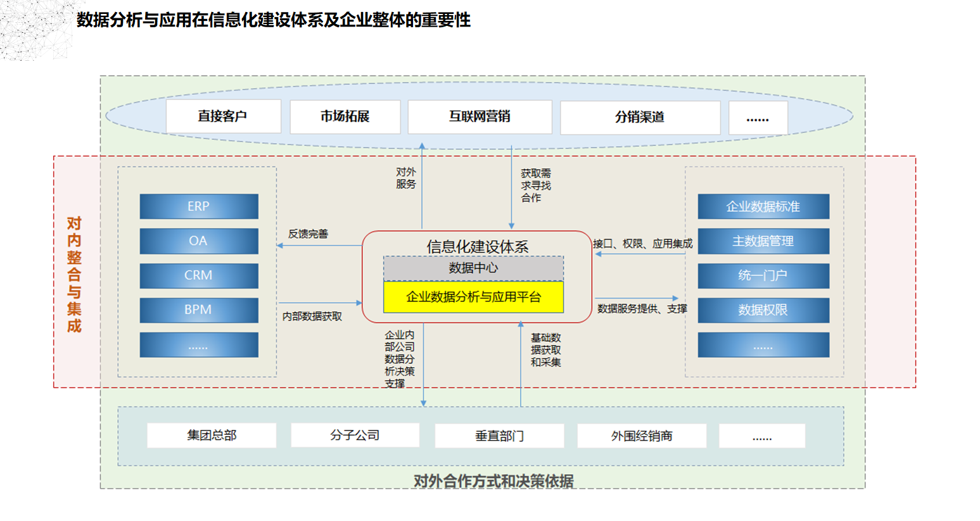980x521 pixels.
Task: Select the 外围经销商 box
Action: (642, 436)
